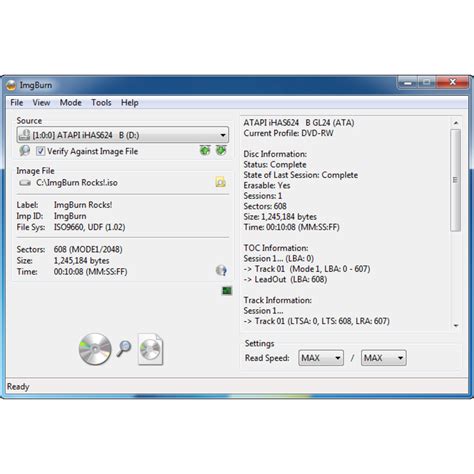Open the Help menu

(130, 103)
